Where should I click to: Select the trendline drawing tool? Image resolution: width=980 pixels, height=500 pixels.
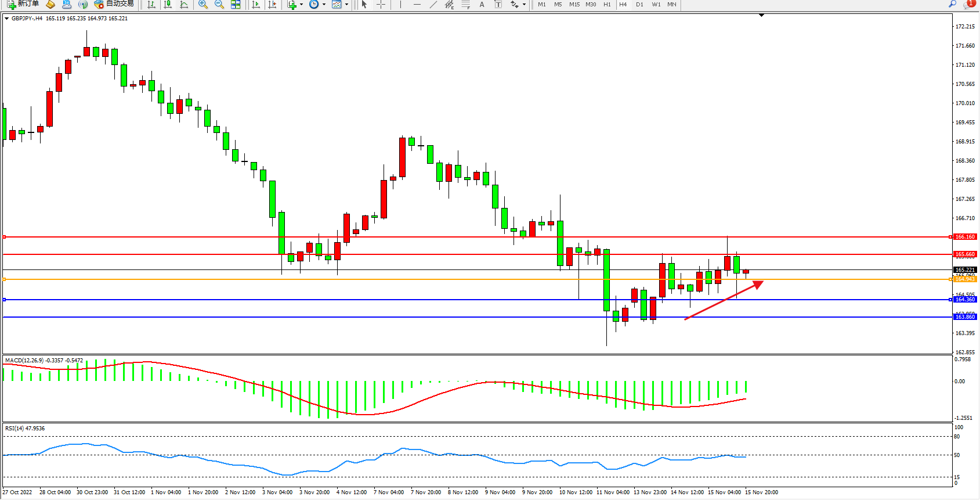click(433, 4)
